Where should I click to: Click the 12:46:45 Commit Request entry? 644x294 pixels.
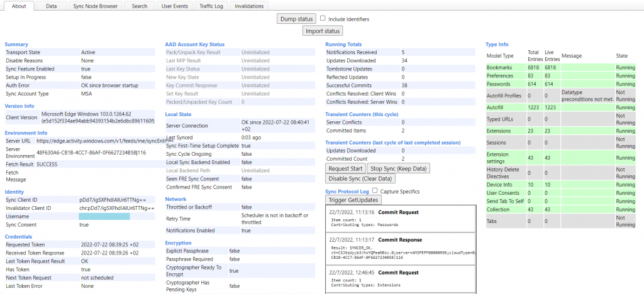point(401,278)
